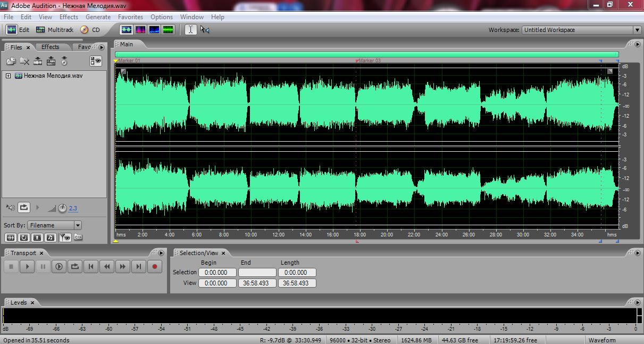The width and height of the screenshot is (644, 344).
Task: Select the Time Selection tool
Action: [190, 30]
